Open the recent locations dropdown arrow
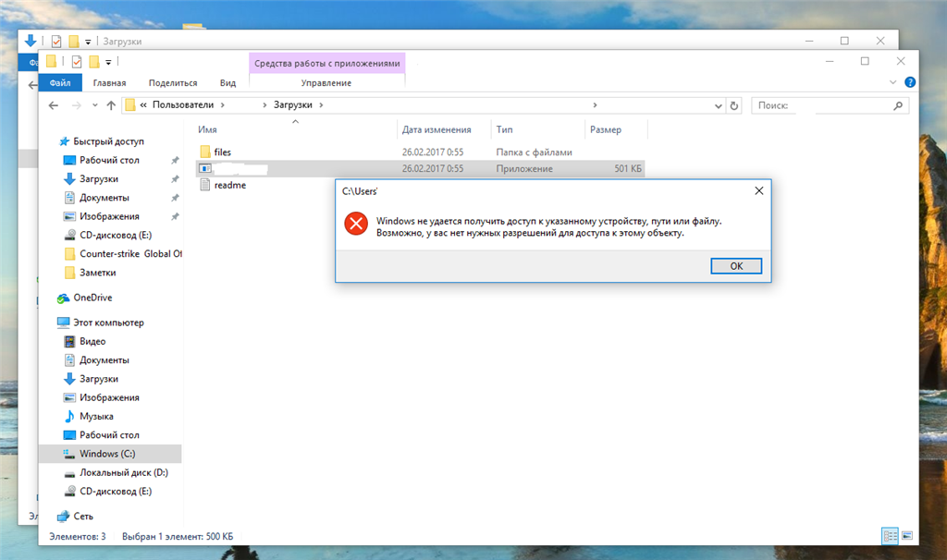 (x=95, y=105)
